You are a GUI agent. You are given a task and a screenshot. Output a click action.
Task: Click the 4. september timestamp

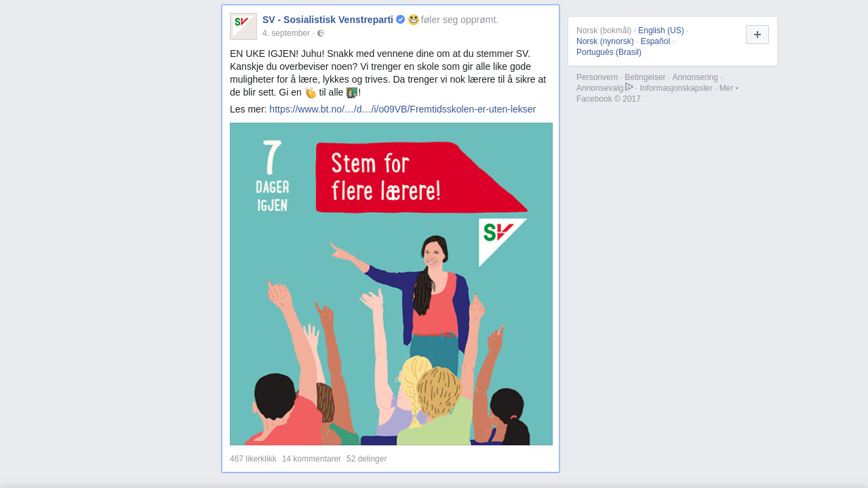tap(286, 33)
